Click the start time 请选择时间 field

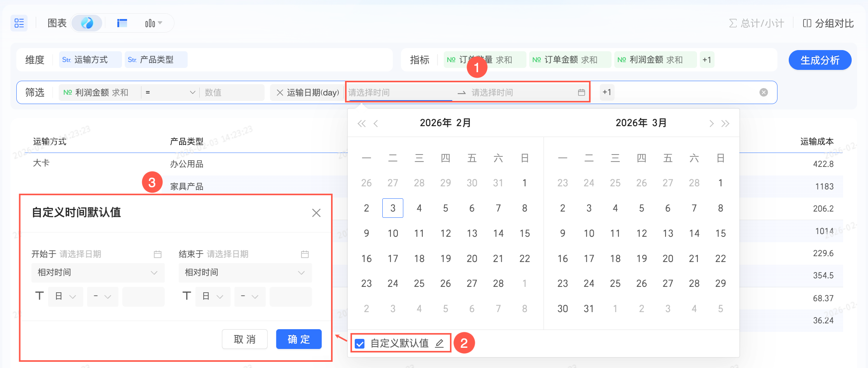point(400,92)
